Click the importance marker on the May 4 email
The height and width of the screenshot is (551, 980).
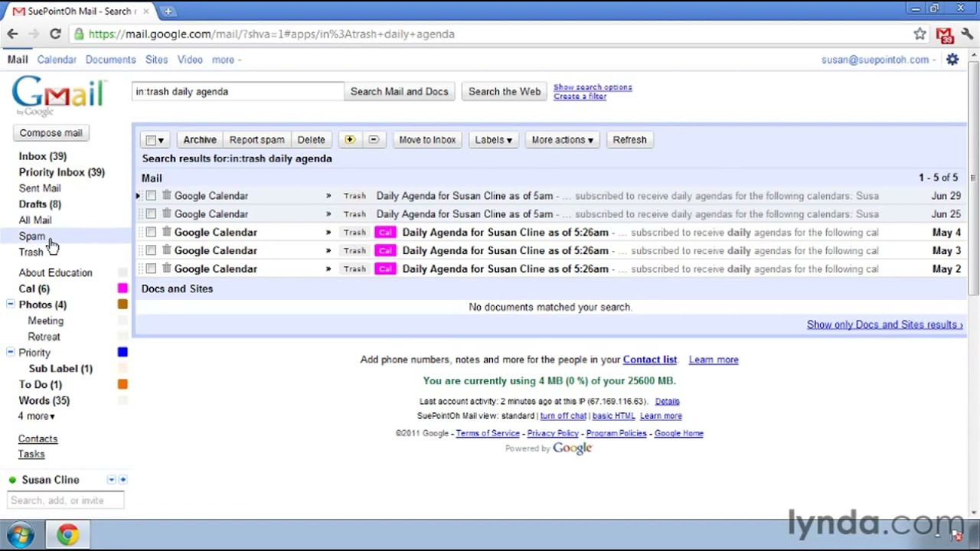pyautogui.click(x=328, y=233)
